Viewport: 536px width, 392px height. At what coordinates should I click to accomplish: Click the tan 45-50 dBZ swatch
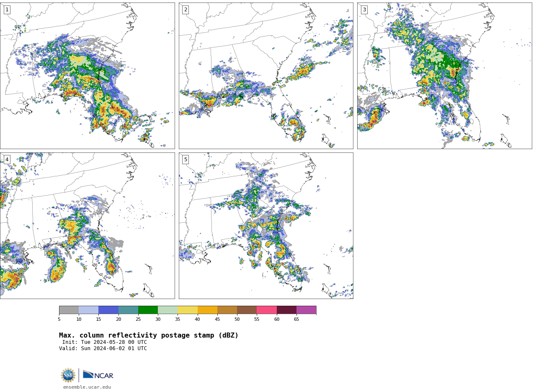[x=227, y=310]
